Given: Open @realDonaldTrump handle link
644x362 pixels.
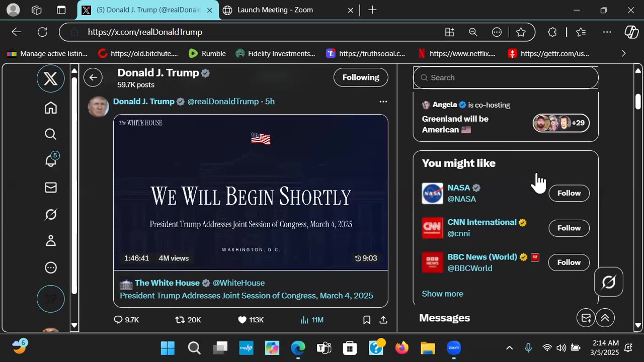Looking at the screenshot, I should coord(223,102).
